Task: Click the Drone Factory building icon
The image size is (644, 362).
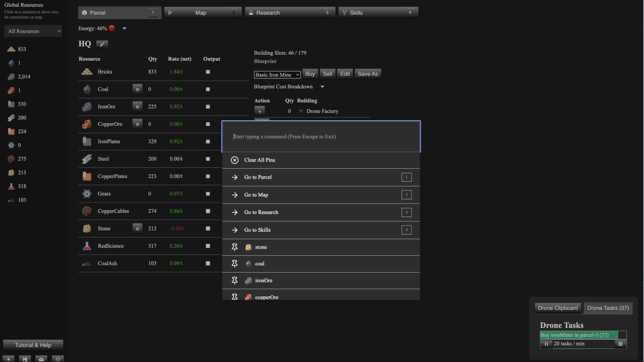Action: 301,111
